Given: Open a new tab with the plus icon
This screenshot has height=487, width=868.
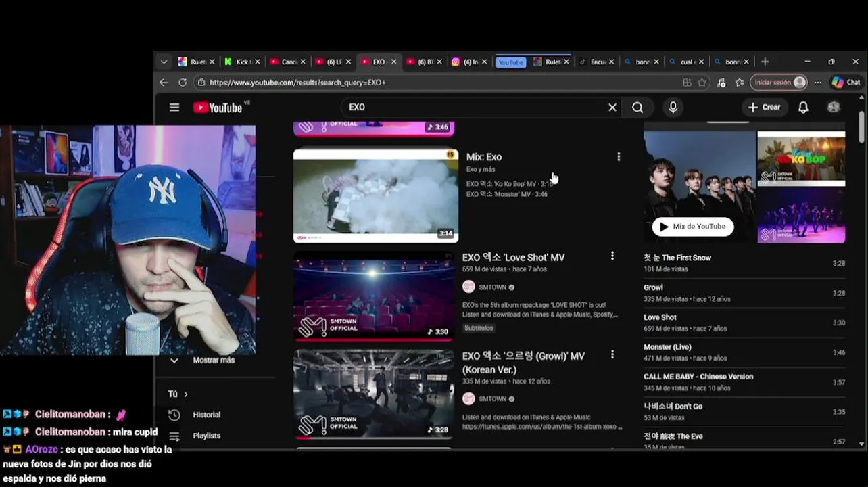Looking at the screenshot, I should [x=765, y=62].
